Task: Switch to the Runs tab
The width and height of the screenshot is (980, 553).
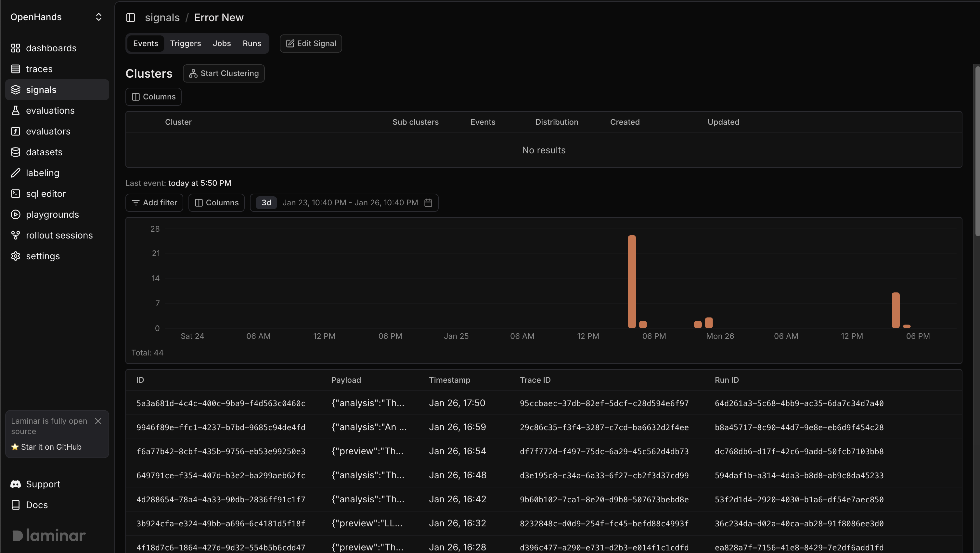Action: 251,43
